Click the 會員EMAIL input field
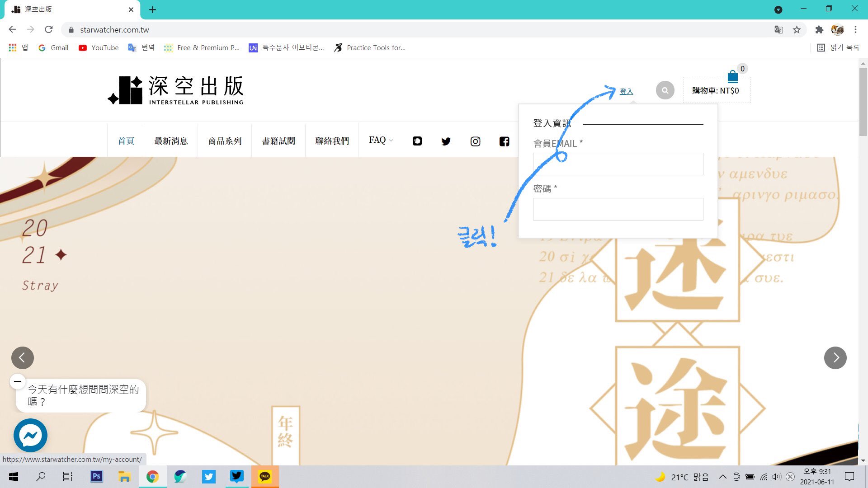 pos(618,164)
